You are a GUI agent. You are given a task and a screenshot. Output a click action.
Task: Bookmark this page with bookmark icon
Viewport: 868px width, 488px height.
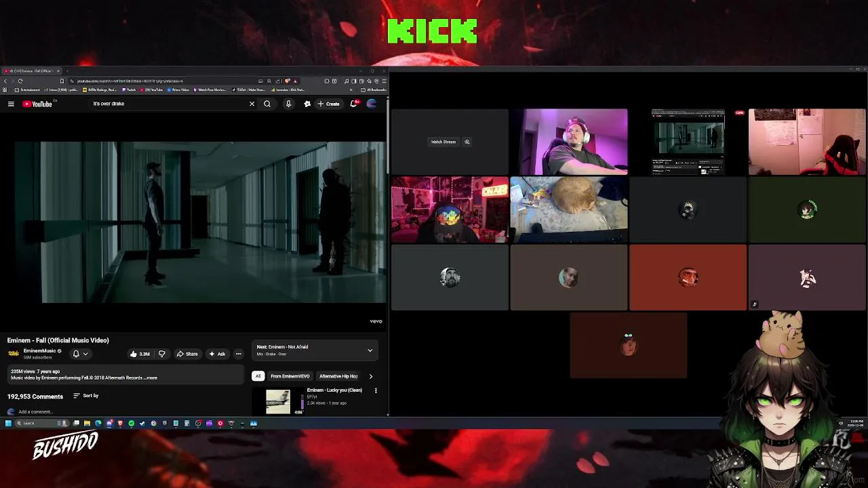pyautogui.click(x=62, y=81)
